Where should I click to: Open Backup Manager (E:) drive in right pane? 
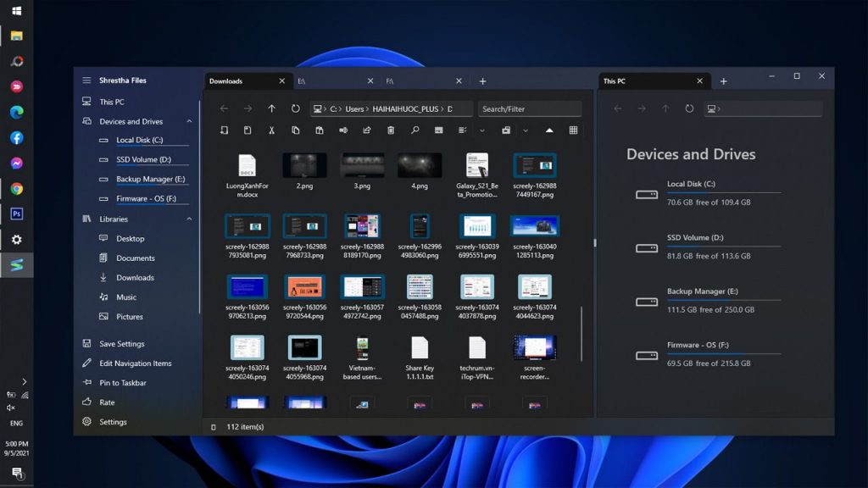coord(709,300)
